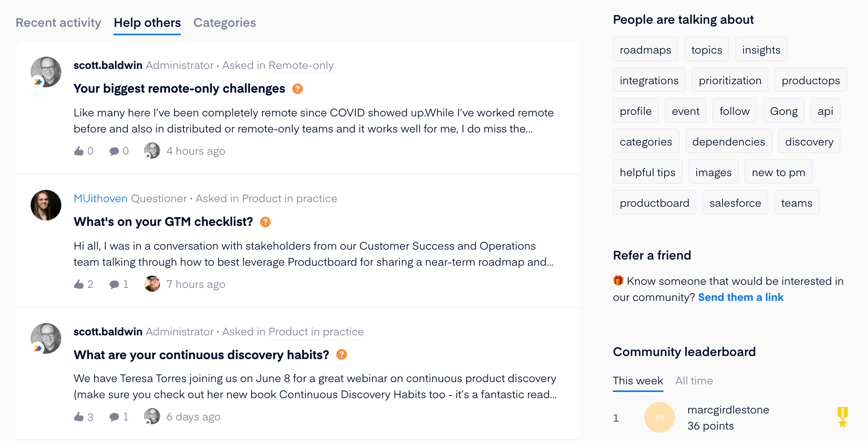Select the This week leaderboard tab
The image size is (868, 441).
click(x=638, y=381)
